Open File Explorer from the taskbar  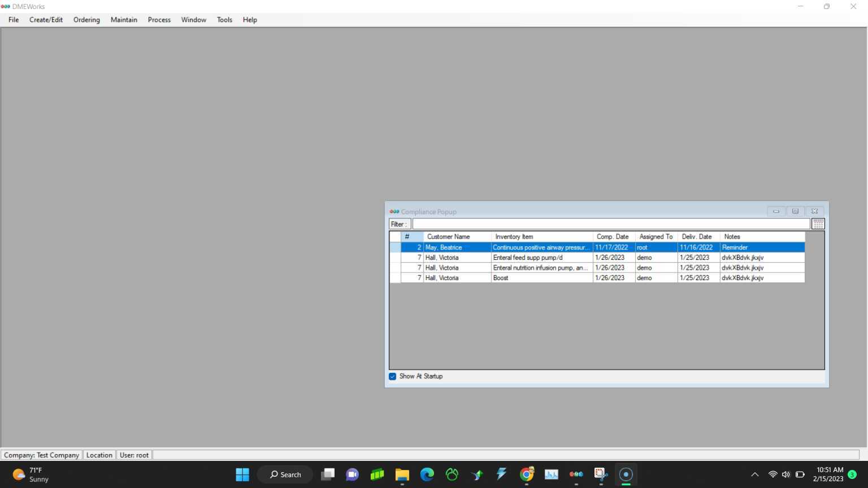[402, 474]
